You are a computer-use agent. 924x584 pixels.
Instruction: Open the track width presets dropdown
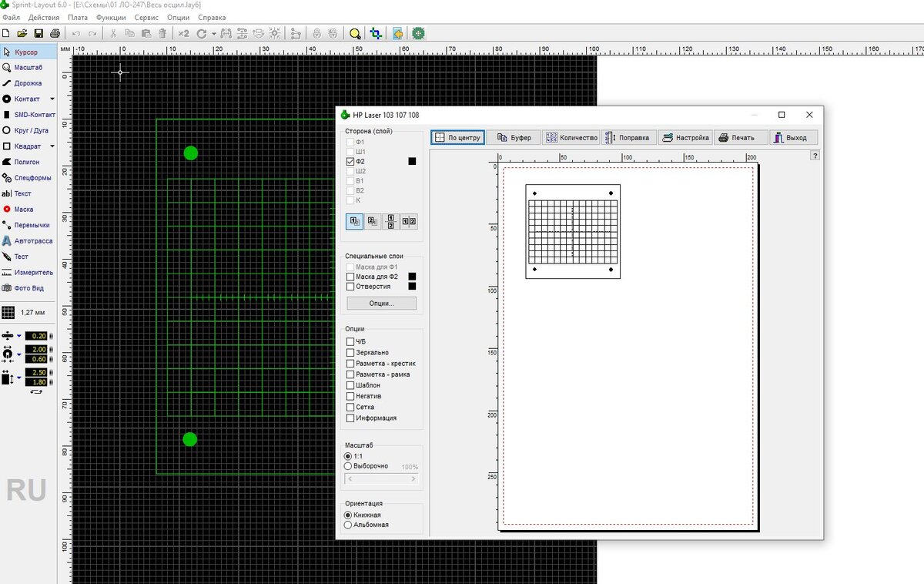18,336
